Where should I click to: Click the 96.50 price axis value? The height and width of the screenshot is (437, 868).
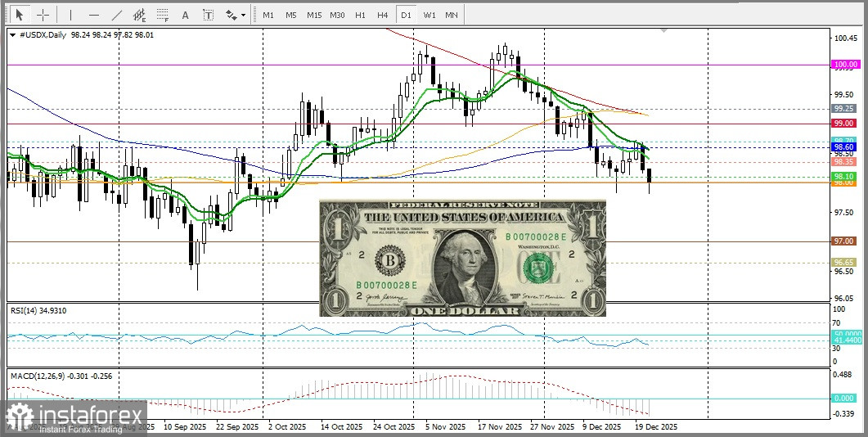(x=843, y=271)
